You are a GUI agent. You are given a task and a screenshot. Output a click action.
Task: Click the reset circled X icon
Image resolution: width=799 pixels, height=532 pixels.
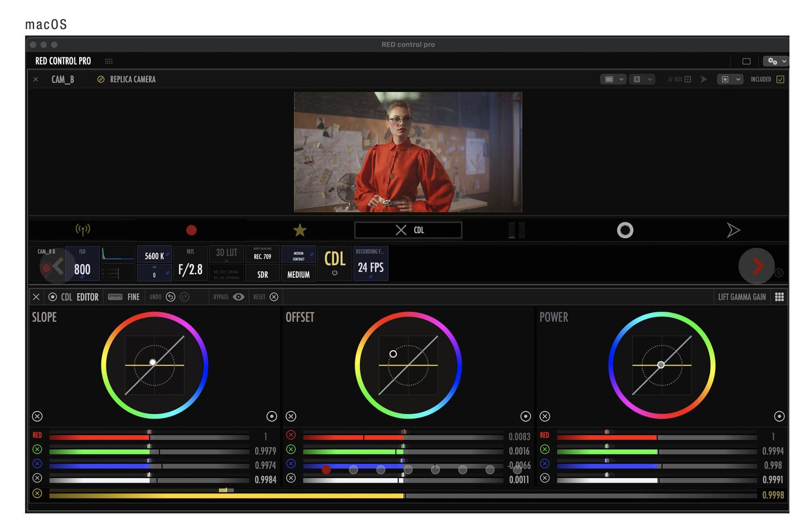click(274, 297)
